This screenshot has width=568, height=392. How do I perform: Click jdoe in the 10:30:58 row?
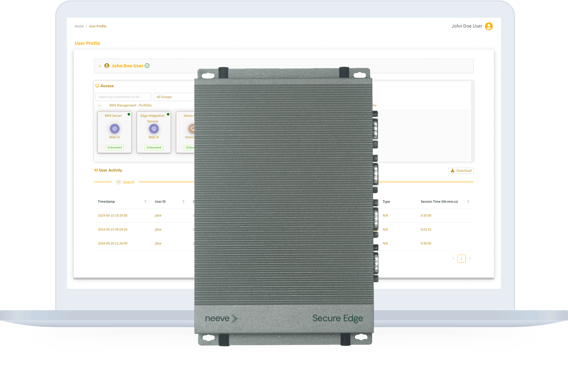pyautogui.click(x=158, y=216)
